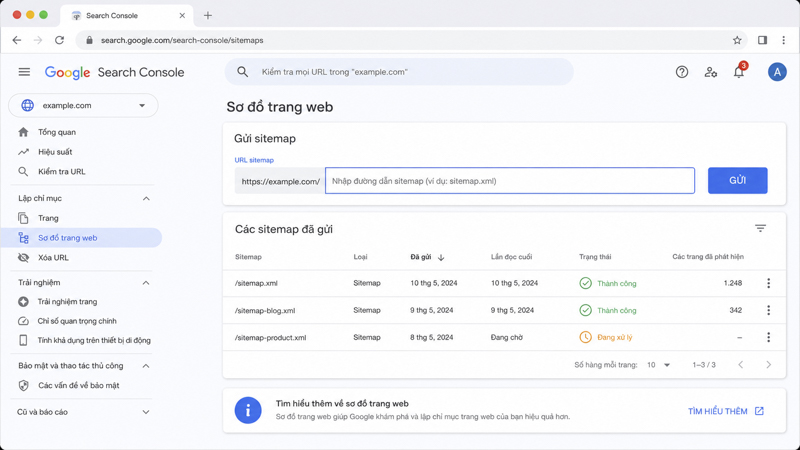Expand the Cũ và báo cáo section

(x=146, y=412)
